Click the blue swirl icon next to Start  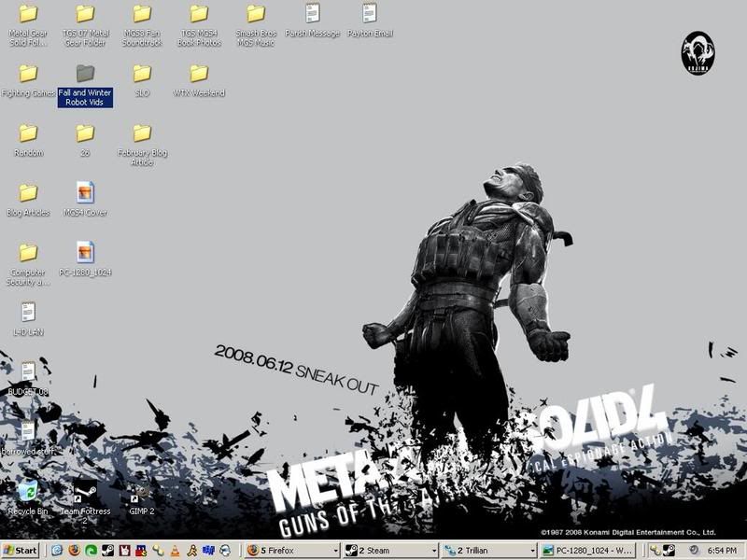(57, 551)
